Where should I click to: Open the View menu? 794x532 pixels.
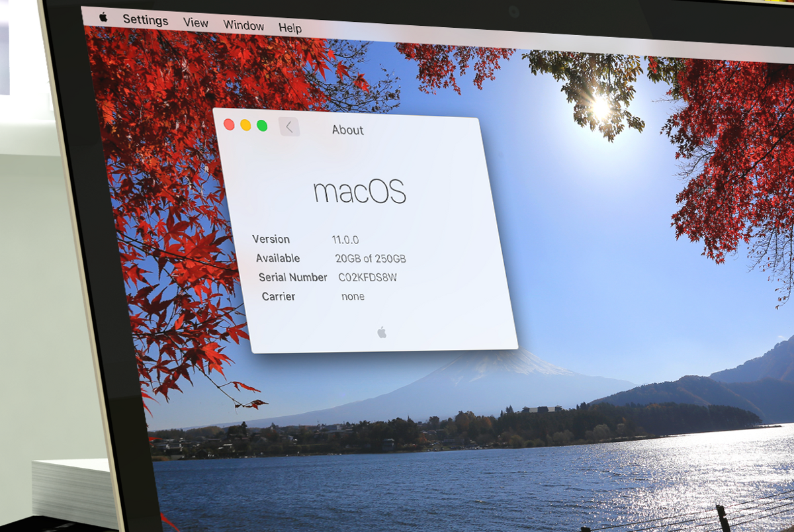pyautogui.click(x=196, y=23)
